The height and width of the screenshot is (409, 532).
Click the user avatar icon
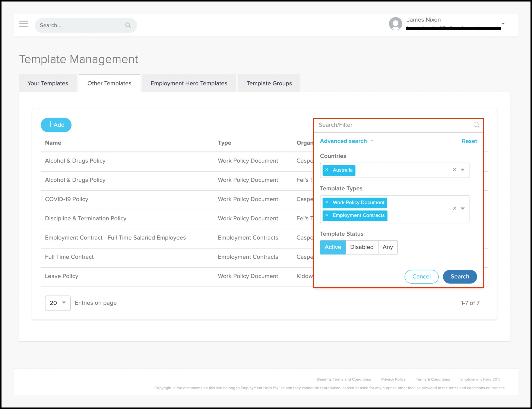395,24
